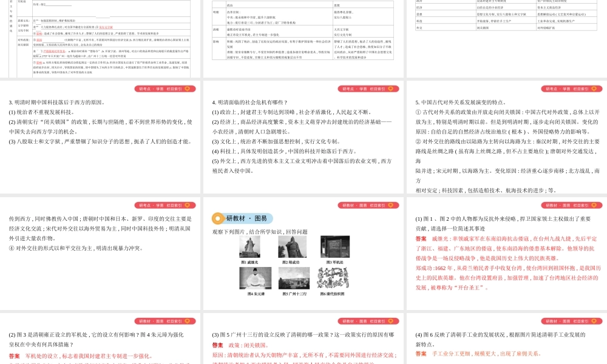
Task: Click the red 答案 戚继光 answer line
Action: click(506, 238)
